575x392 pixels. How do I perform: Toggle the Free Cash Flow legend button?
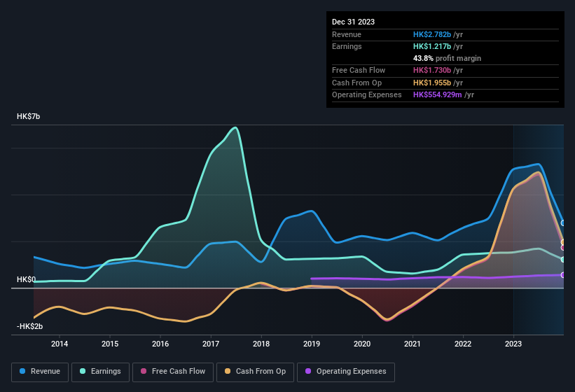click(173, 372)
